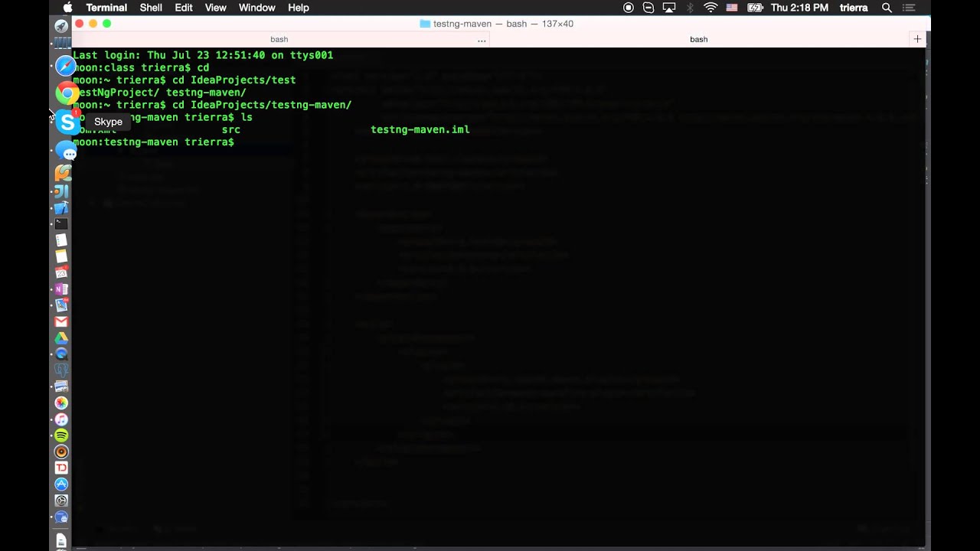Image resolution: width=980 pixels, height=551 pixels.
Task: Open Google Drive from the dock
Action: tap(61, 337)
